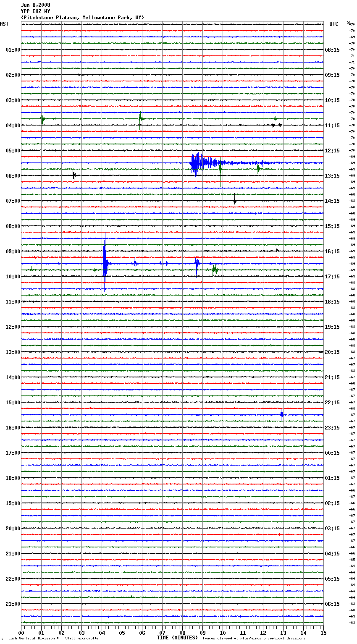Click the 13:15 UTC row label
Screen dimensions: 357x644
click(x=332, y=176)
